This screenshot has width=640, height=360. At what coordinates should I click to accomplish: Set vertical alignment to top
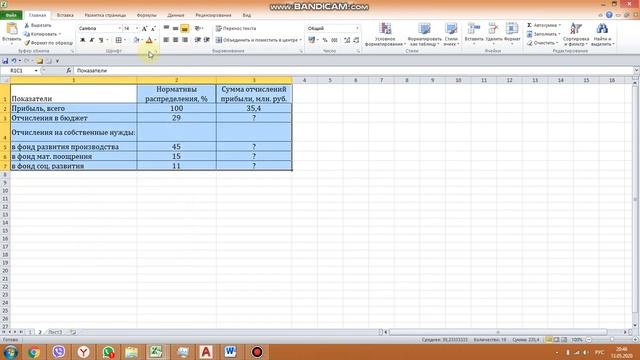point(166,28)
